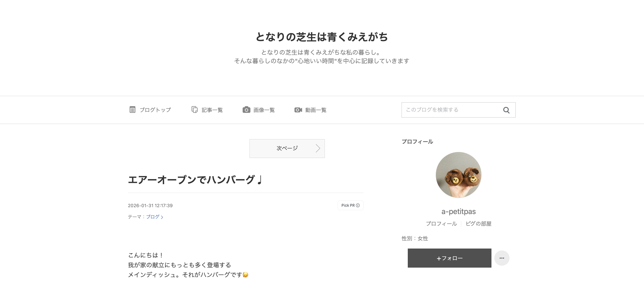
Task: Click the video camera icon for video list
Action: click(x=298, y=110)
